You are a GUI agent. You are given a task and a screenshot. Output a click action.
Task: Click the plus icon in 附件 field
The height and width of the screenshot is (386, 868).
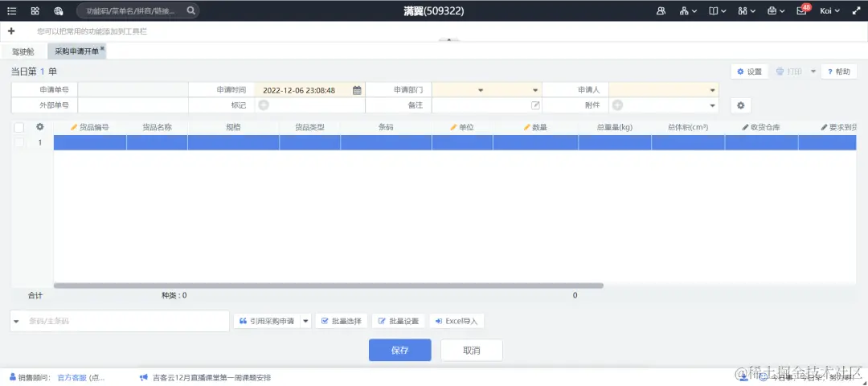click(618, 105)
